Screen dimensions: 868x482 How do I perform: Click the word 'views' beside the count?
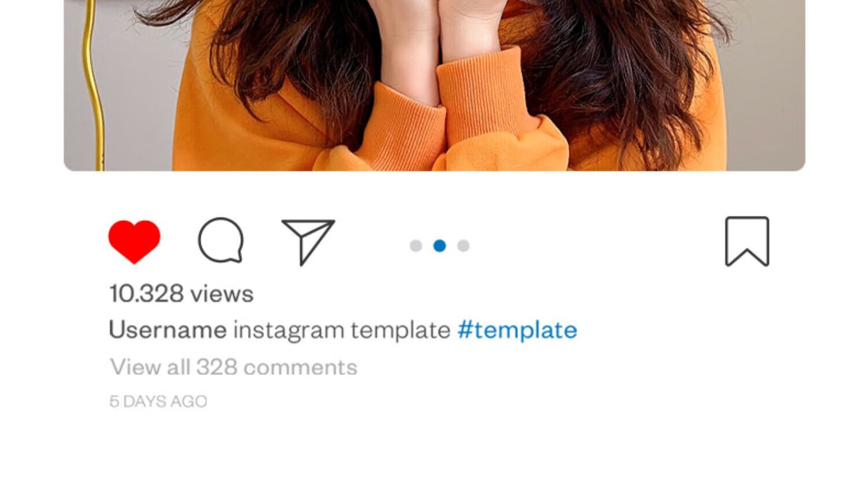click(x=222, y=294)
